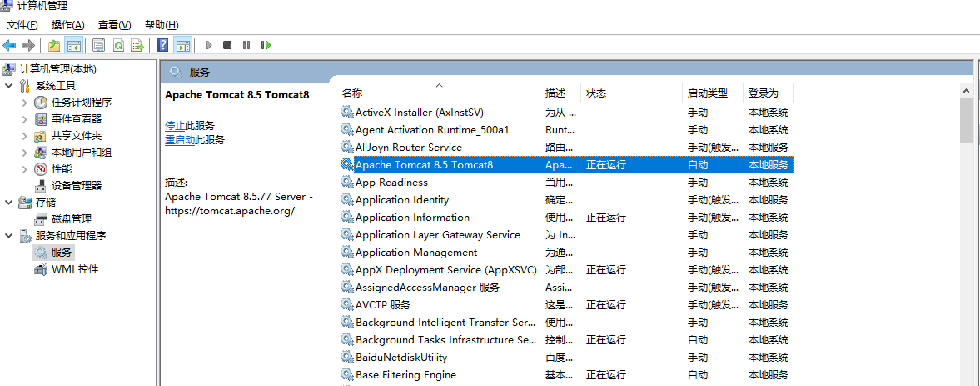Viewport: 980px width, 386px height.
Task: Expand the 本地用户和组 node
Action: 24,152
